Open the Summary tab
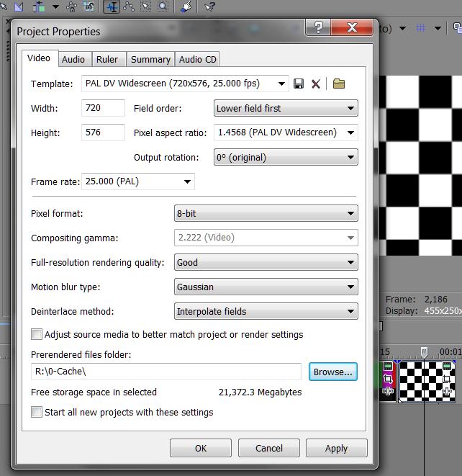462x476 pixels. click(151, 59)
